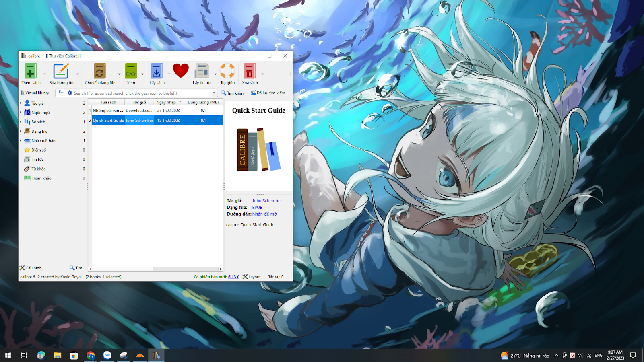This screenshot has height=362, width=644.
Task: Click the book list scroll-left arrow
Action: pyautogui.click(x=90, y=269)
